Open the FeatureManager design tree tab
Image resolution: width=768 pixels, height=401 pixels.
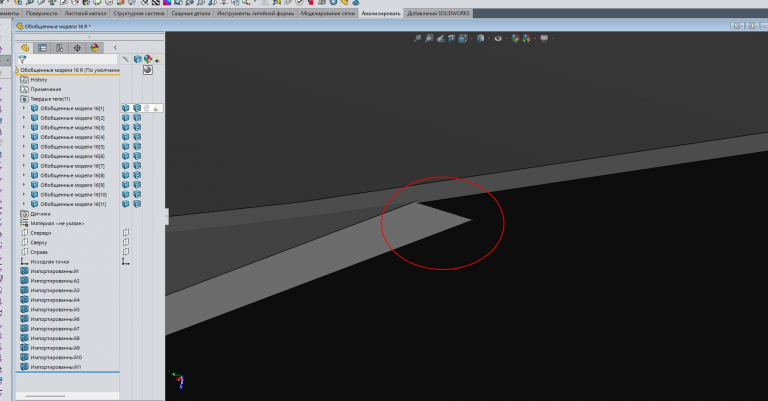click(x=25, y=47)
